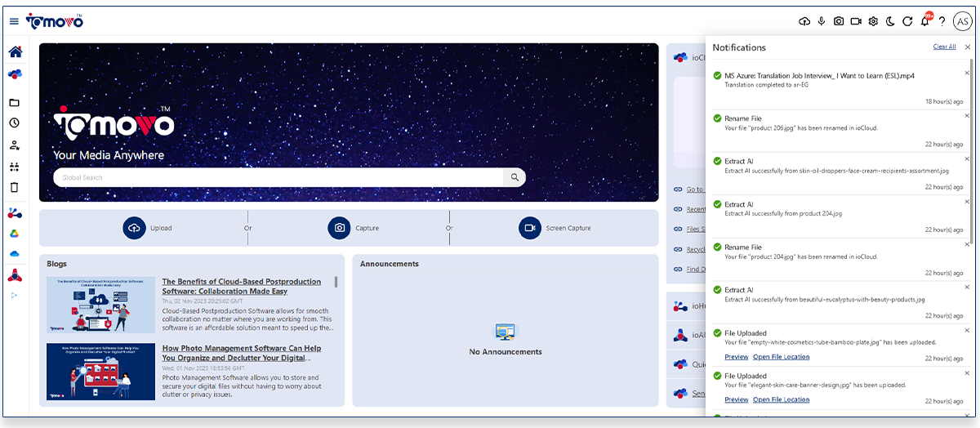
Task: Open recent files clock icon
Action: (x=14, y=123)
